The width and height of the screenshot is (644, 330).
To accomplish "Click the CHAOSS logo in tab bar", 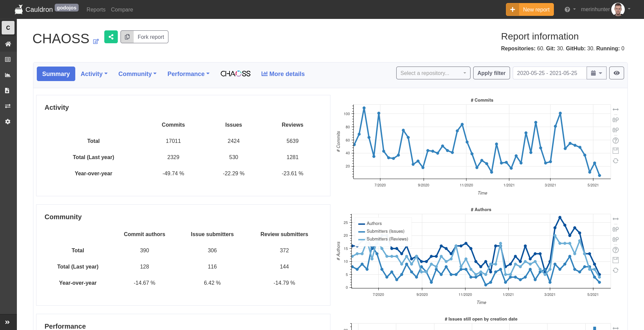I will click(x=236, y=74).
